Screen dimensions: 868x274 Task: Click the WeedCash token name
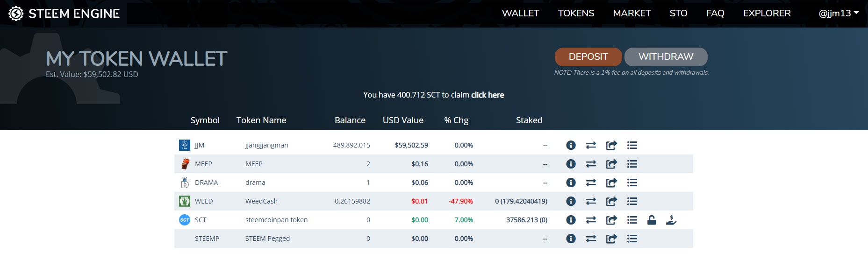(x=261, y=201)
